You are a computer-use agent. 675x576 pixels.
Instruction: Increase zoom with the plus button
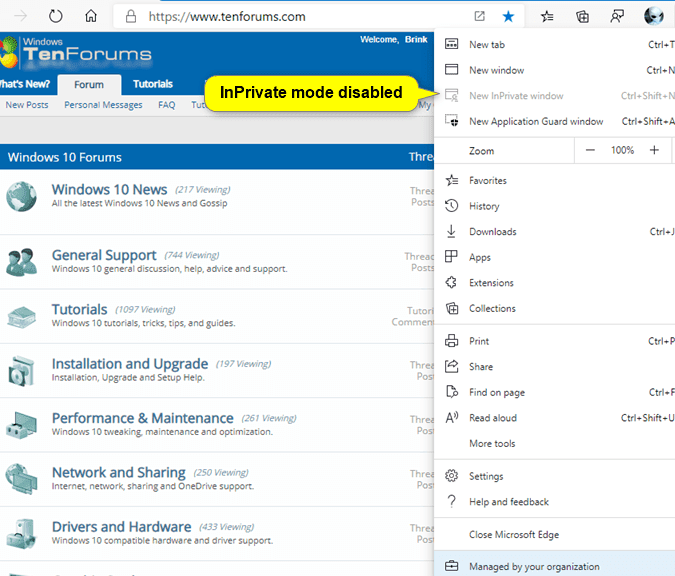tap(654, 150)
